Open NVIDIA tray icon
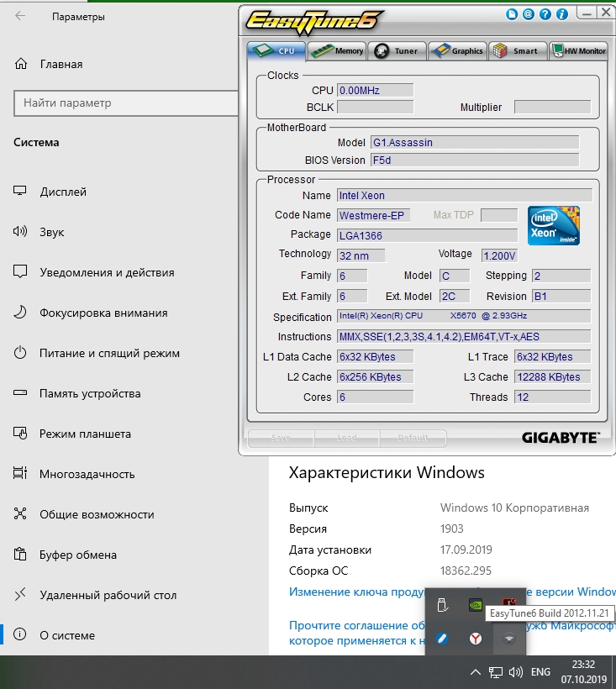The image size is (616, 689). [476, 606]
